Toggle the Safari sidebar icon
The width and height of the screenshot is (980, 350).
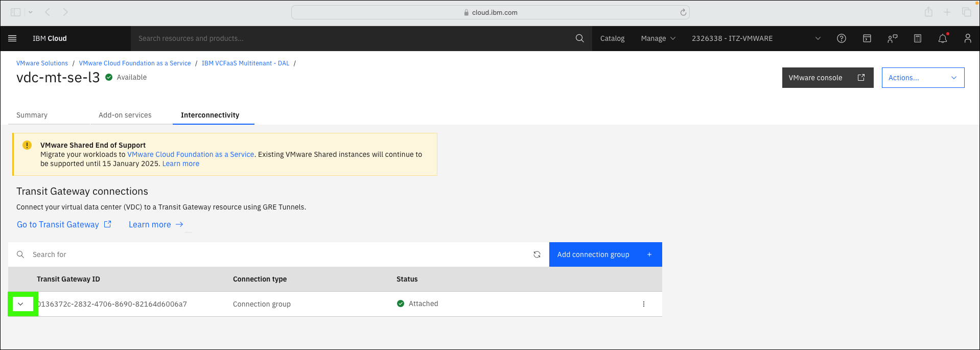[x=16, y=12]
